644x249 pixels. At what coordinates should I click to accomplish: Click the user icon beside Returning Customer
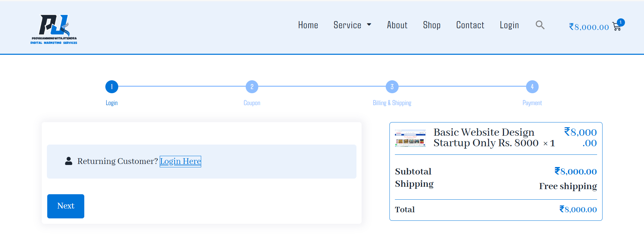69,161
